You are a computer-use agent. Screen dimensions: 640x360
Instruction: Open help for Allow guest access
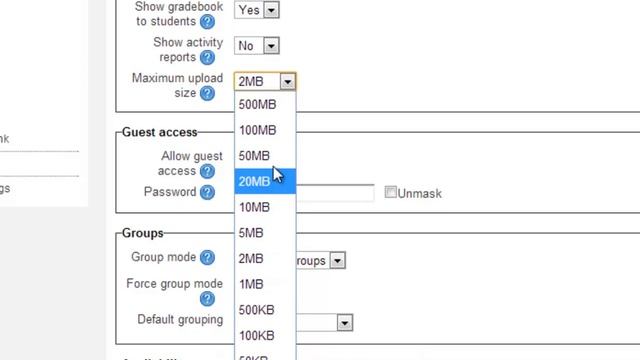coord(207,171)
